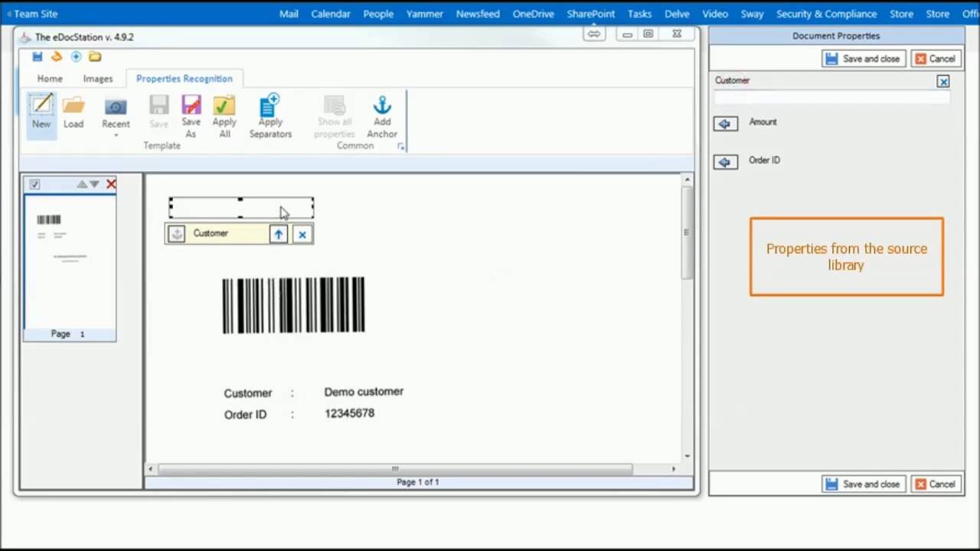Move page down with the down triangle
This screenshot has height=551, width=980.
coord(94,184)
